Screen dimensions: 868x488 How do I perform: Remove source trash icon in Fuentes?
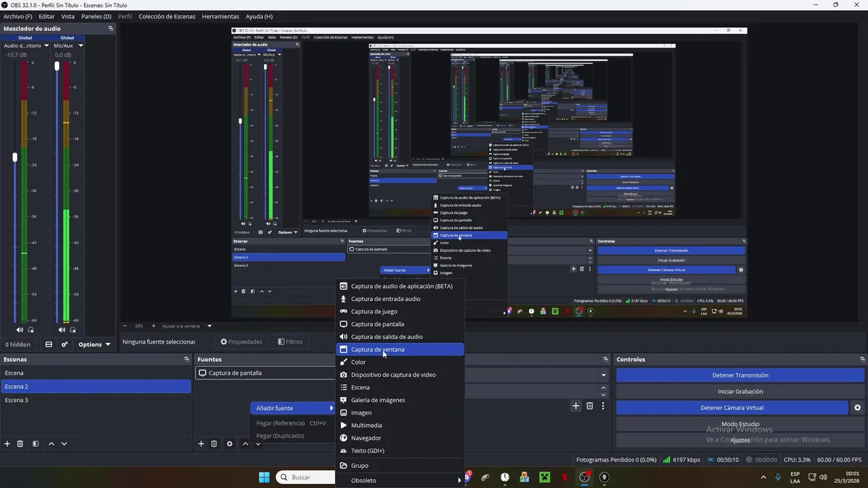click(x=214, y=443)
